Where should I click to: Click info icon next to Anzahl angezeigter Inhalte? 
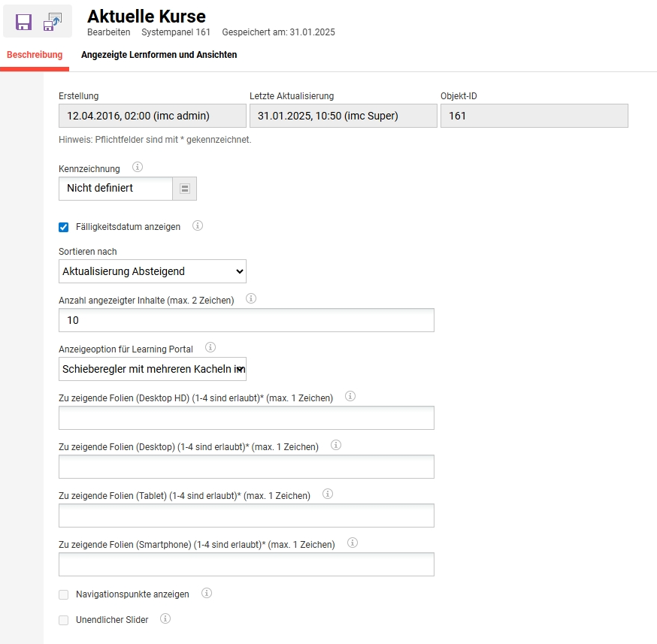click(x=251, y=298)
